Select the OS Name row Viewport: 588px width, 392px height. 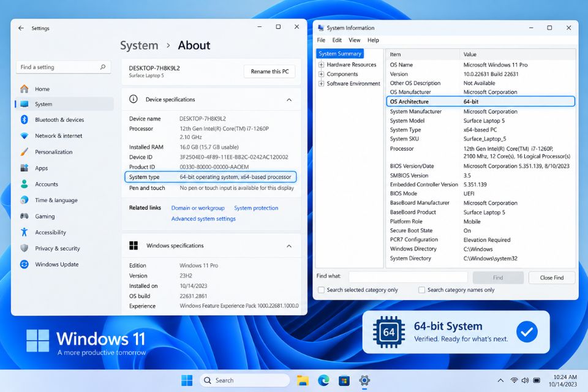tap(480, 65)
